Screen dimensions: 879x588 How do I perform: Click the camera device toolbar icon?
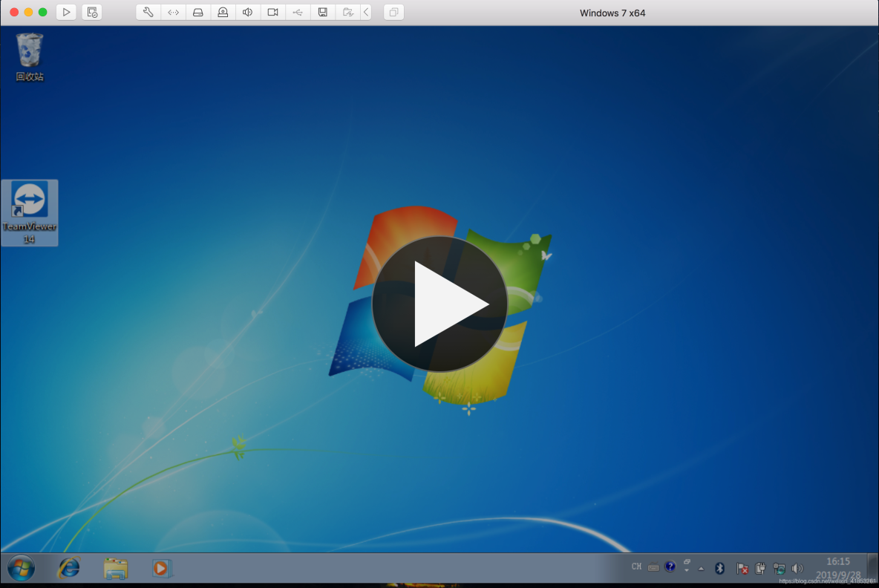click(x=273, y=13)
